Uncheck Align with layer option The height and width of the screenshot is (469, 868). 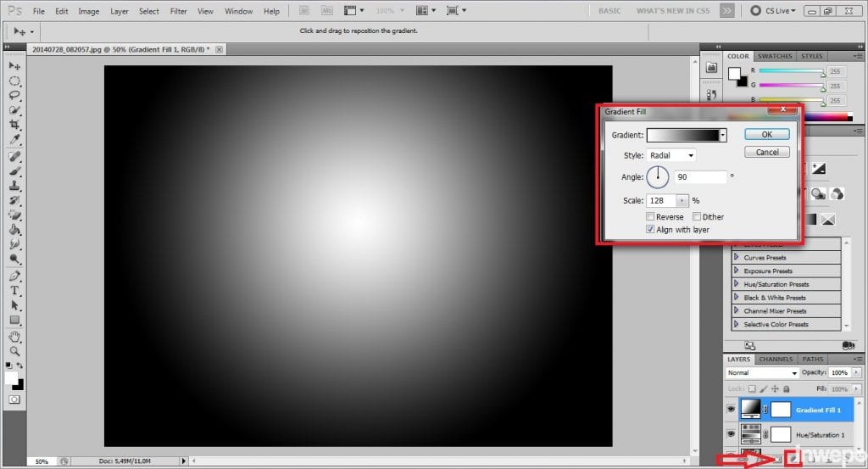click(x=650, y=230)
